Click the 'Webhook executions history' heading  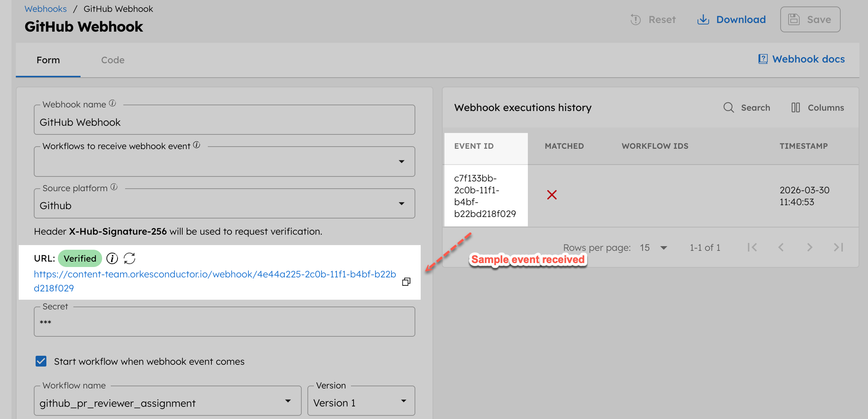click(x=523, y=107)
